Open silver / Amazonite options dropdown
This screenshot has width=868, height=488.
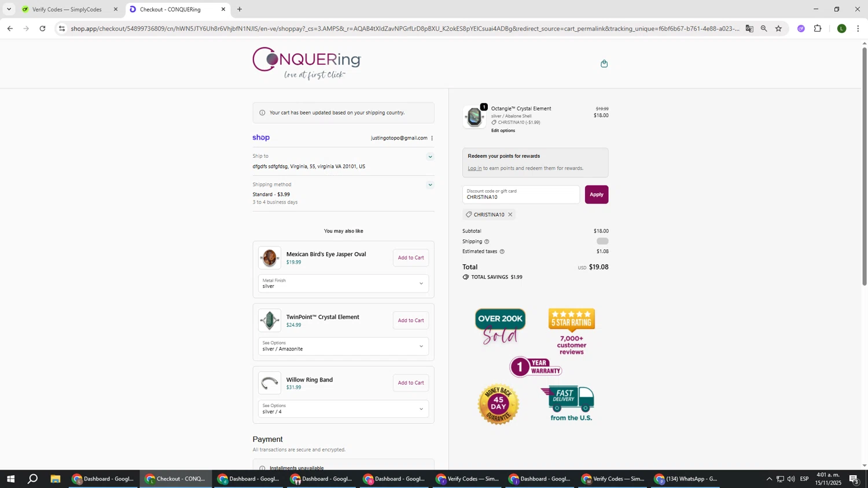click(343, 346)
